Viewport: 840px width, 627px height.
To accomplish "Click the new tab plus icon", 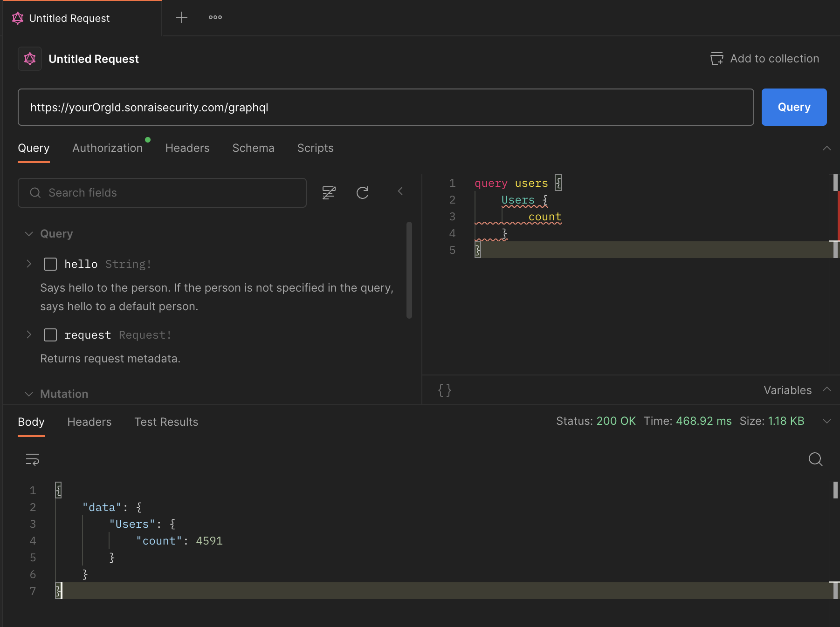I will tap(181, 18).
